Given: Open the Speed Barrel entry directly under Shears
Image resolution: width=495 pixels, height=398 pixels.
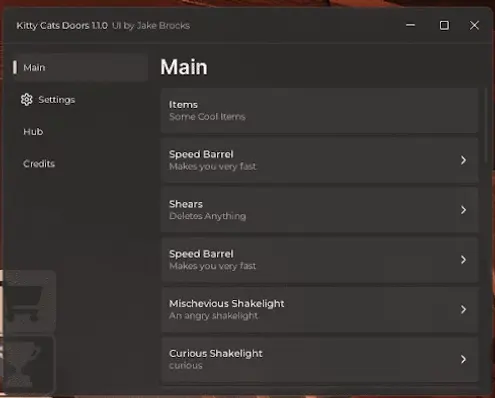Looking at the screenshot, I should 320,260.
